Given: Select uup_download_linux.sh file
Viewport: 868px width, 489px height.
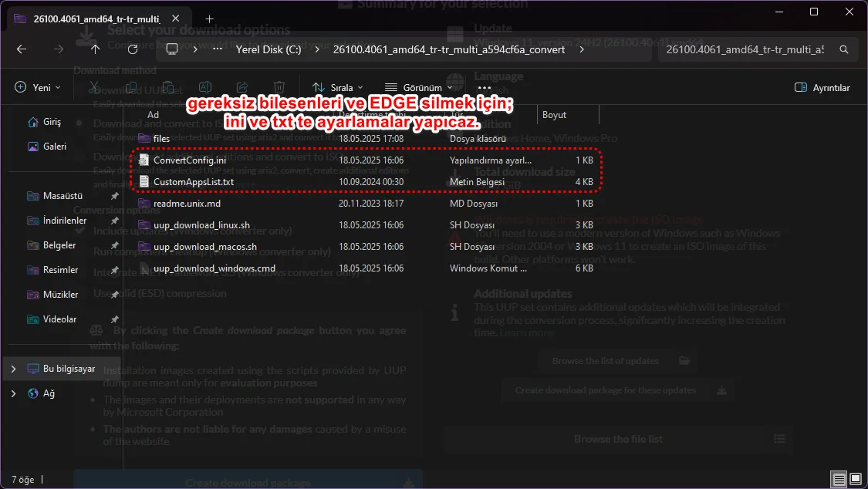Looking at the screenshot, I should click(x=366, y=224).
